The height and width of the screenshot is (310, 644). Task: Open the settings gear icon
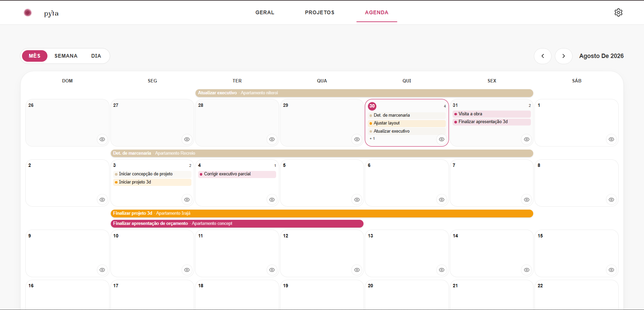[x=618, y=13]
